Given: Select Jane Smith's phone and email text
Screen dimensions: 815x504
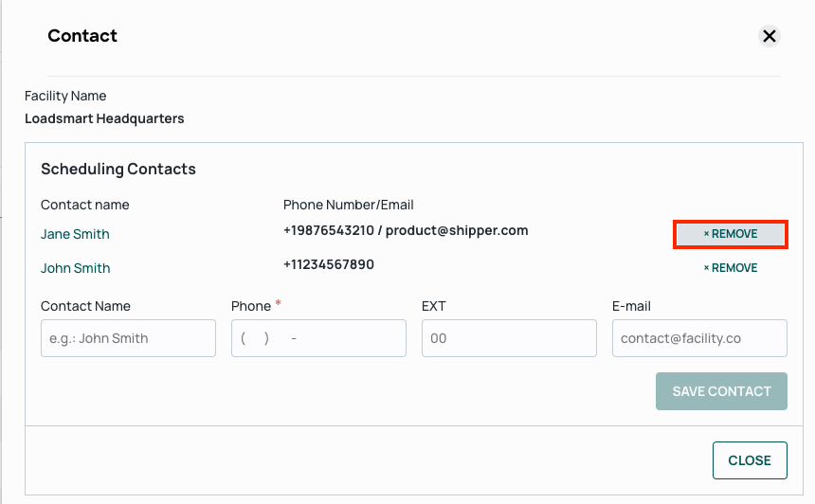Looking at the screenshot, I should click(406, 231).
